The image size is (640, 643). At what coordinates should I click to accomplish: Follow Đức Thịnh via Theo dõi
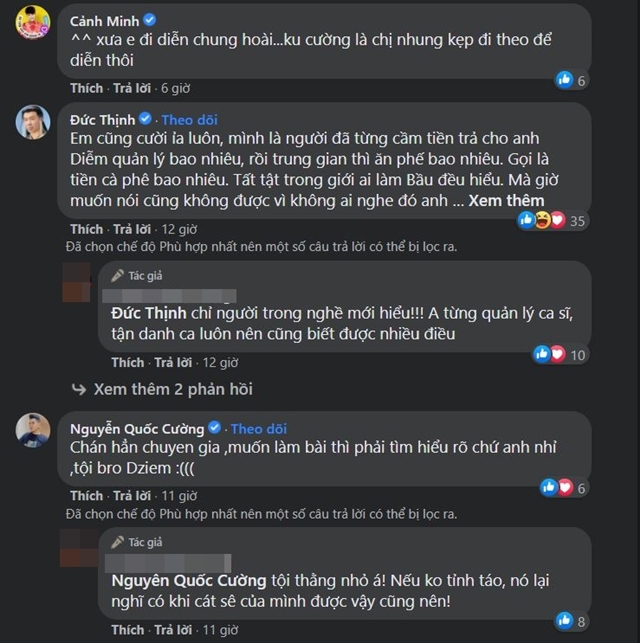click(x=190, y=119)
